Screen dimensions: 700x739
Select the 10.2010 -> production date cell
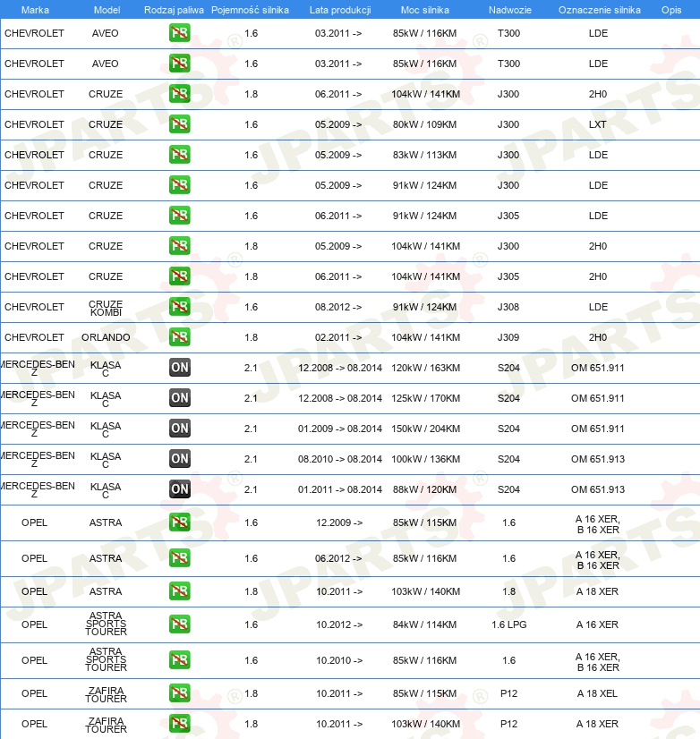point(339,660)
